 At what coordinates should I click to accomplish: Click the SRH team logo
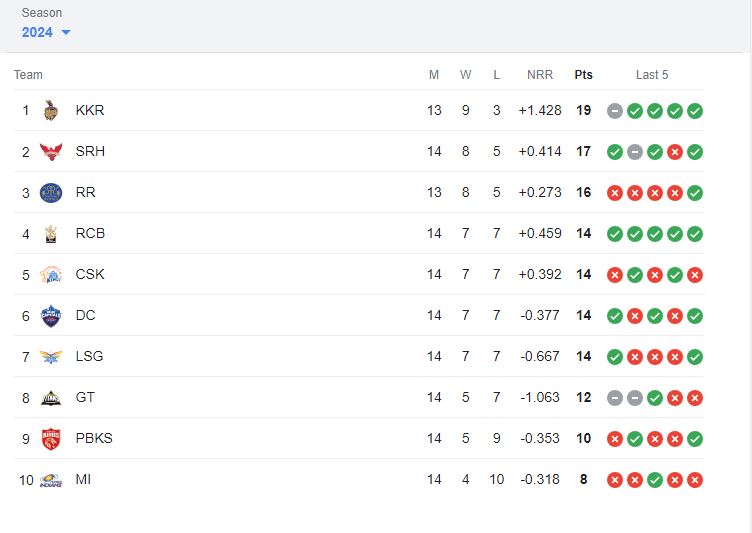(51, 151)
